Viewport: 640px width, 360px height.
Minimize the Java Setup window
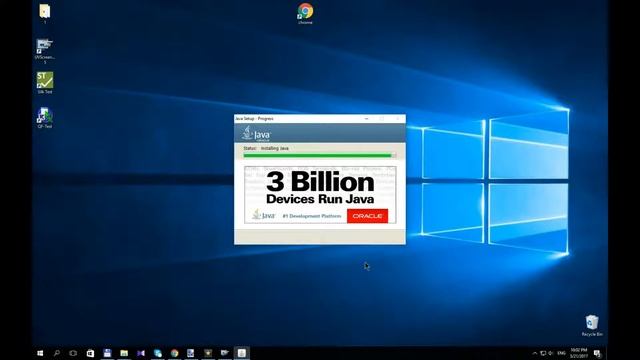pyautogui.click(x=367, y=118)
